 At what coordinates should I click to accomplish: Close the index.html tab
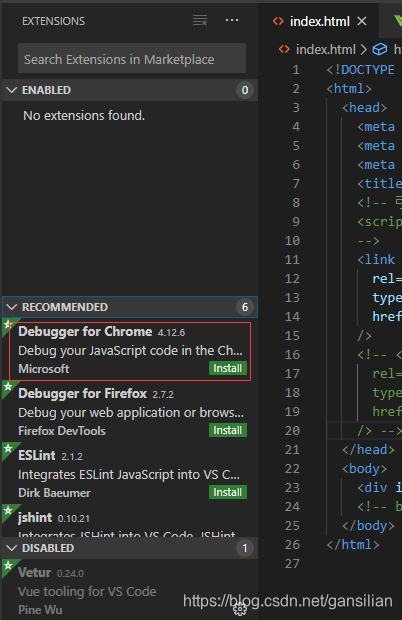tap(362, 21)
